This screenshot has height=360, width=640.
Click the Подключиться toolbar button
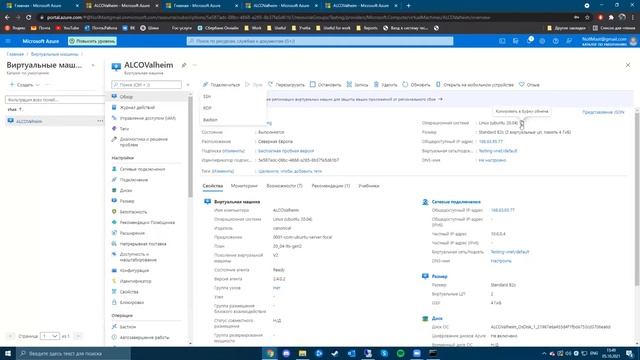pyautogui.click(x=221, y=85)
